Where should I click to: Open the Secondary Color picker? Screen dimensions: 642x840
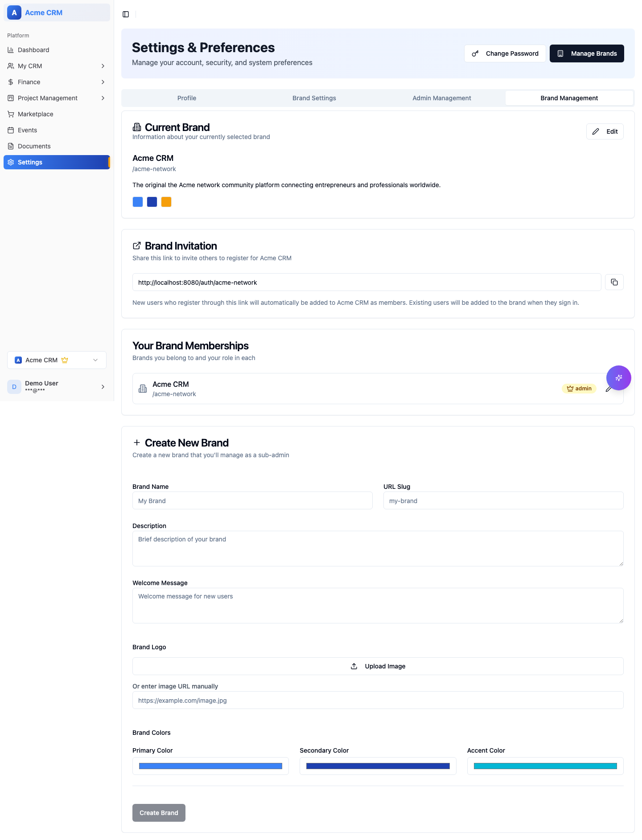[378, 766]
